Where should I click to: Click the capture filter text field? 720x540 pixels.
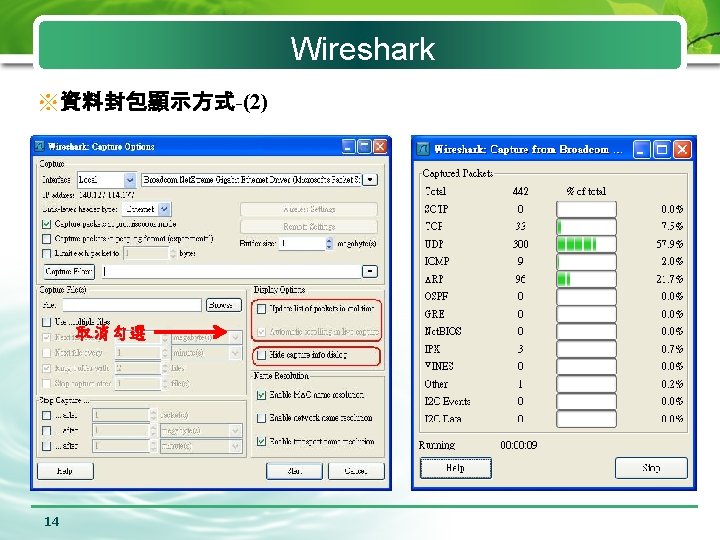click(x=231, y=271)
